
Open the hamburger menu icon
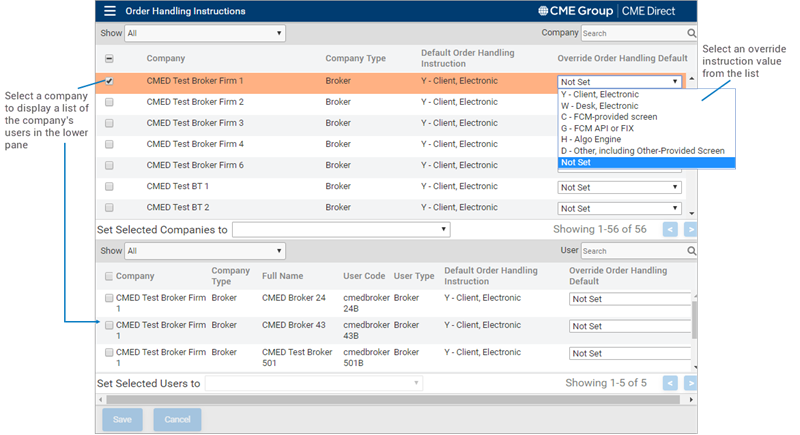(x=109, y=11)
